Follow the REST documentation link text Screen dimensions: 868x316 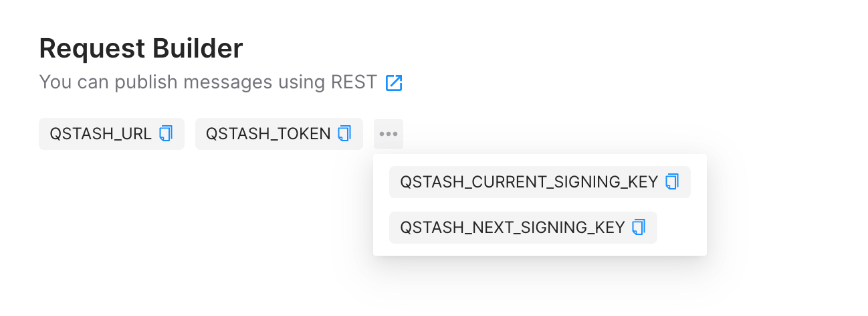coord(354,82)
